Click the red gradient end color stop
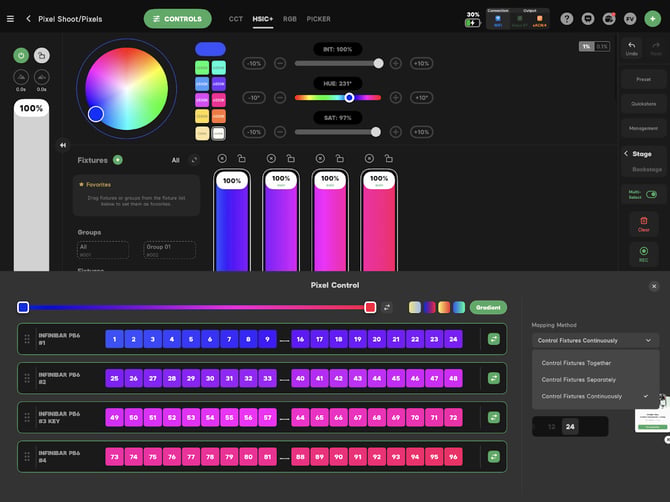The height and width of the screenshot is (502, 670). click(370, 307)
